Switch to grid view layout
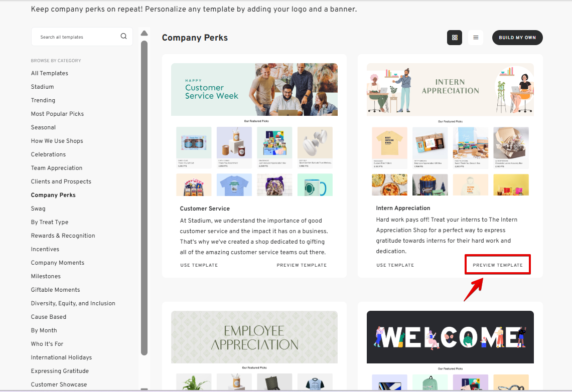This screenshot has height=392, width=572. point(455,38)
